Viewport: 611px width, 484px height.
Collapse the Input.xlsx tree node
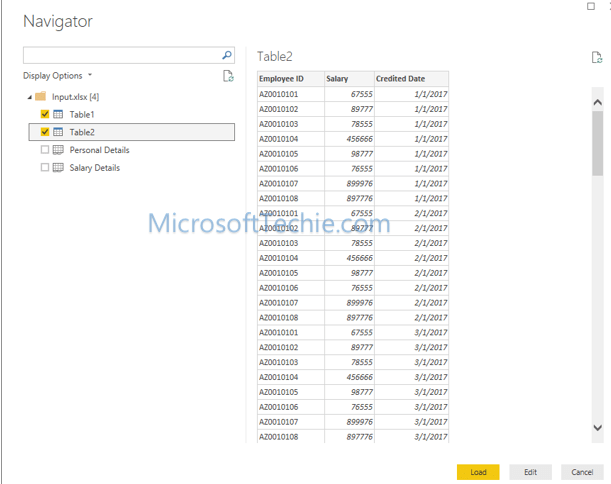coord(29,97)
